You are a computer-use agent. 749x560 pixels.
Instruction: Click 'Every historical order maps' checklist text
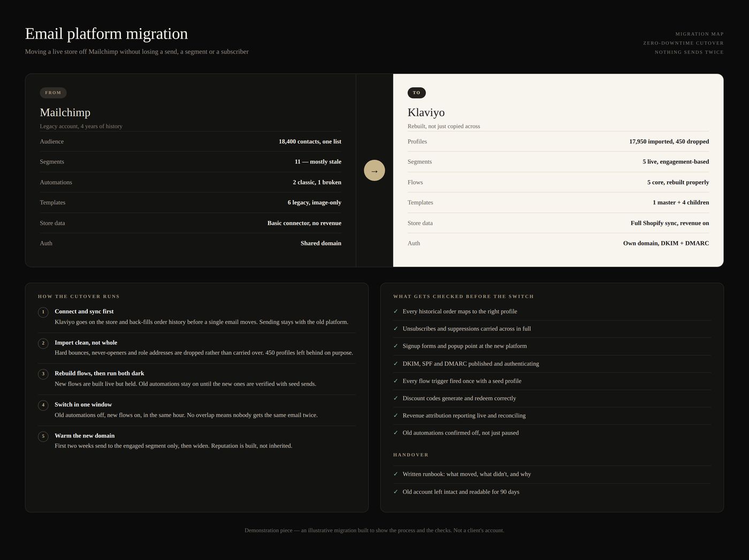[460, 311]
